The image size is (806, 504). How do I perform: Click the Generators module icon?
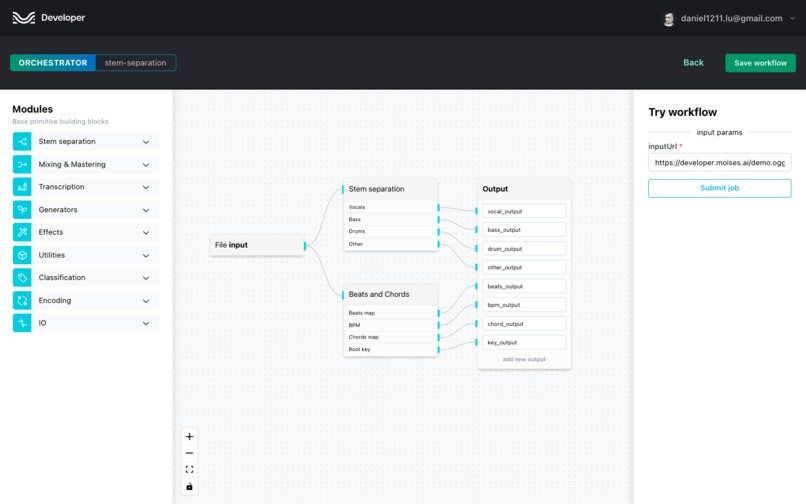[x=22, y=210]
